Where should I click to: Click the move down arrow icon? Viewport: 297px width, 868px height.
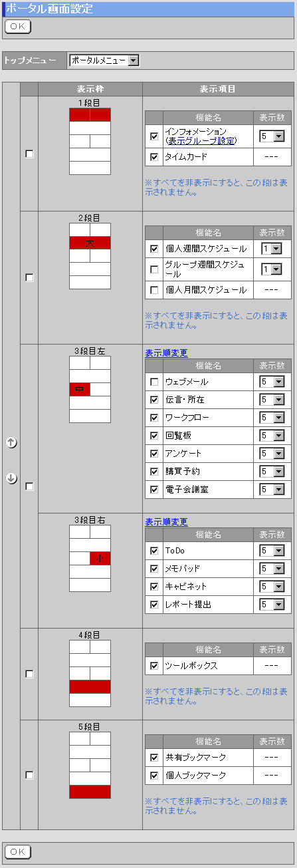tap(11, 479)
